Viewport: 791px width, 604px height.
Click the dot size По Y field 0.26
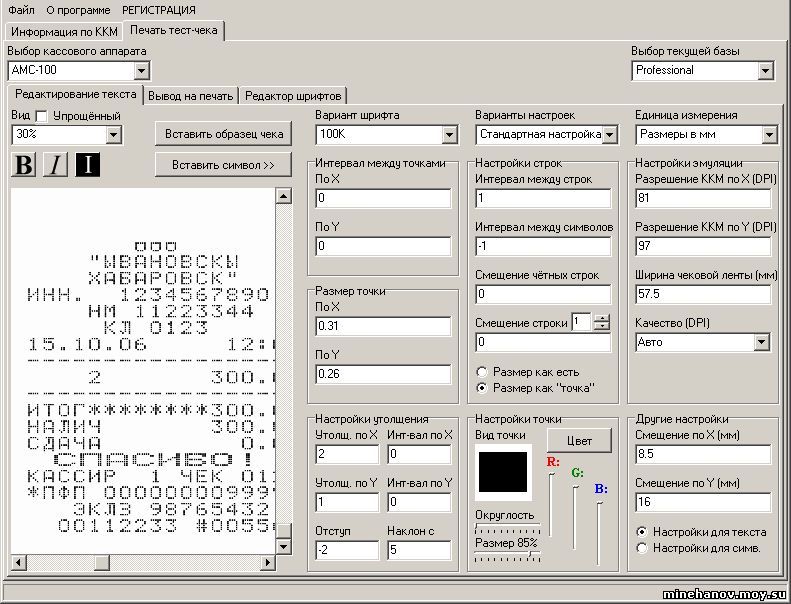pyautogui.click(x=383, y=374)
